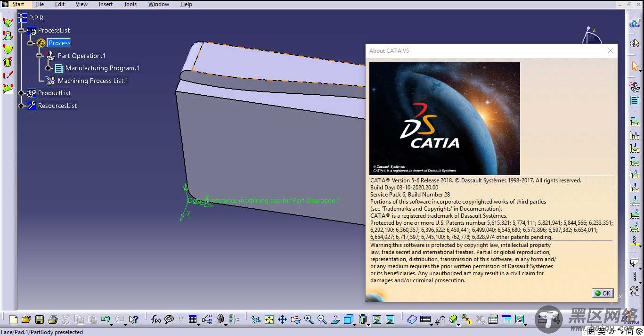The width and height of the screenshot is (644, 336).
Task: Select P.P.R. root in tree
Action: tap(37, 18)
